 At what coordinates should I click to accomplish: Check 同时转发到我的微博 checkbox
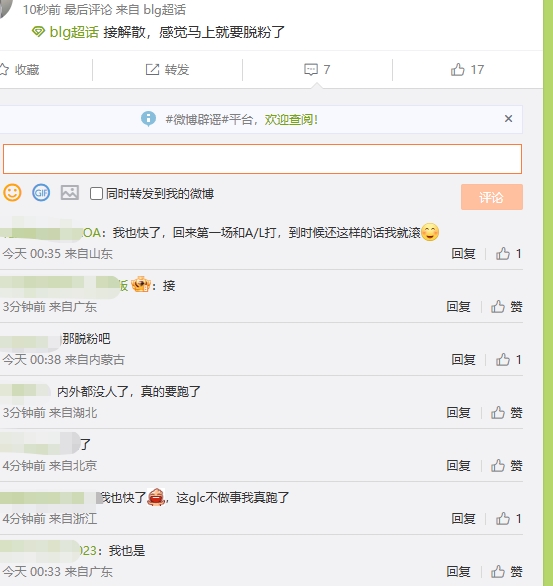tap(96, 194)
